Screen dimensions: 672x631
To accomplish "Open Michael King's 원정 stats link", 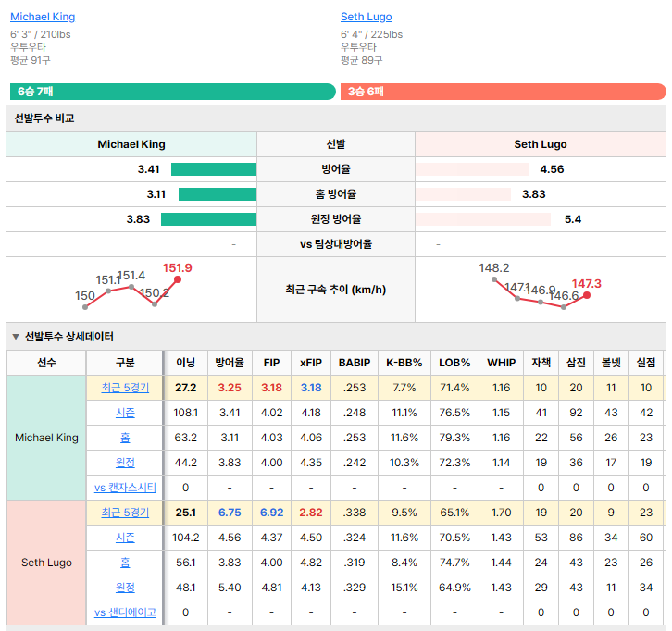I will (x=125, y=463).
